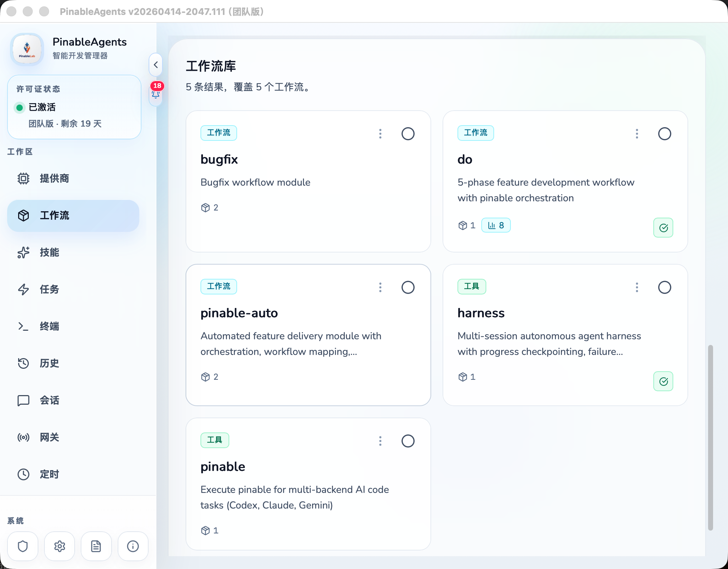Click the pinable card title
The width and height of the screenshot is (728, 569).
(x=223, y=467)
